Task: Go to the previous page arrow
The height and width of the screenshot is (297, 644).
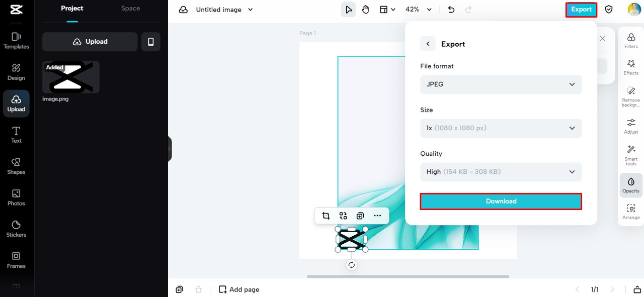Action: coord(577,289)
